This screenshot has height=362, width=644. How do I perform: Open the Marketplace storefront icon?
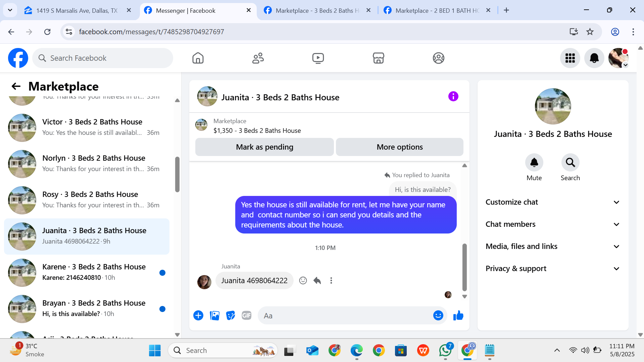[378, 58]
